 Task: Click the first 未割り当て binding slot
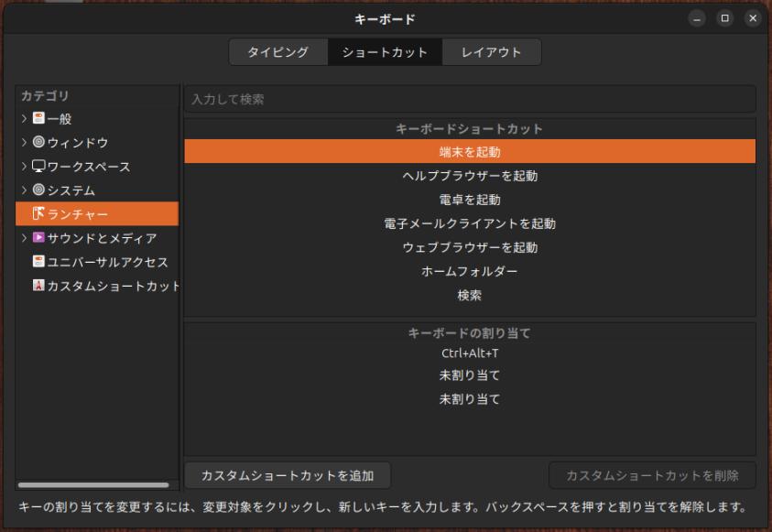470,375
